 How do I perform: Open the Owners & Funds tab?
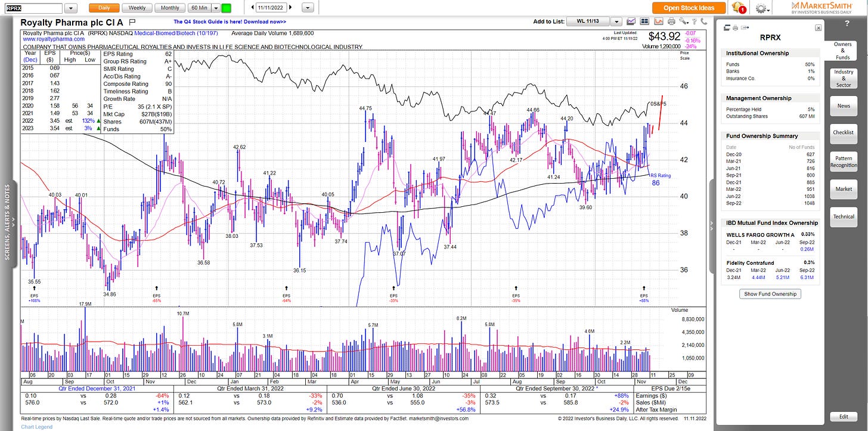click(842, 51)
